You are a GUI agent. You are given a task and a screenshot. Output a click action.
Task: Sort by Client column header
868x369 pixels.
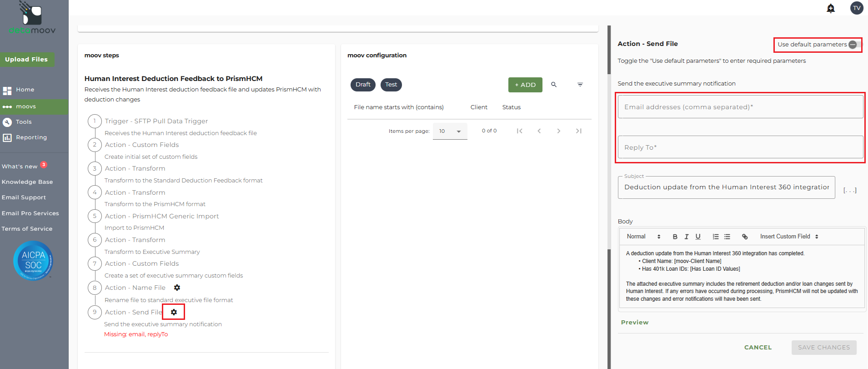pyautogui.click(x=479, y=107)
